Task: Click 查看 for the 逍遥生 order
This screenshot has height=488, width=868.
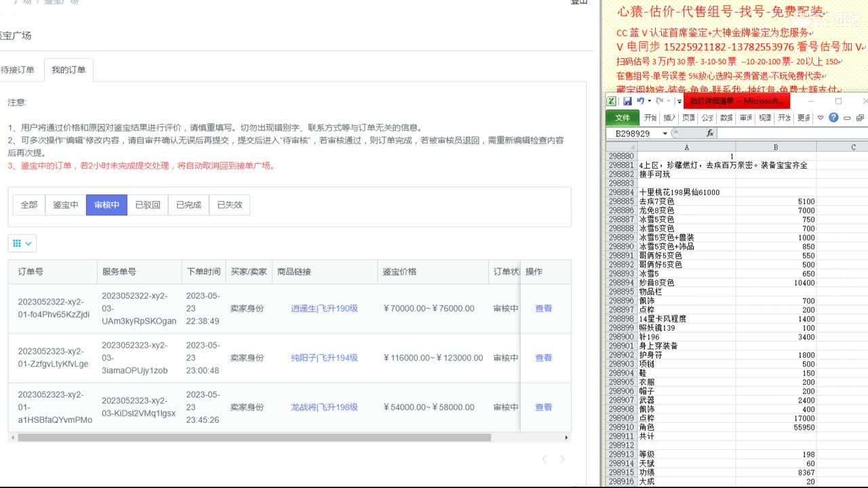Action: tap(542, 308)
